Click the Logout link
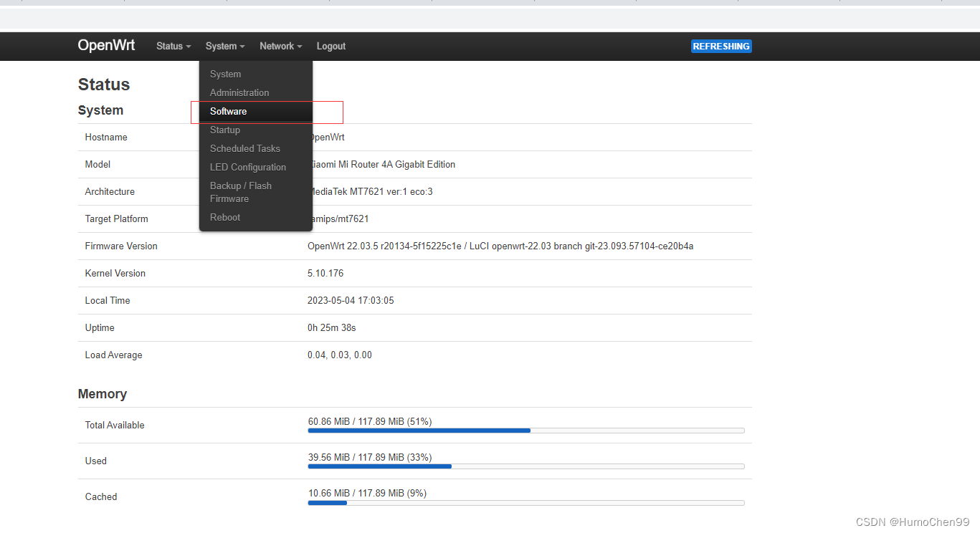The height and width of the screenshot is (533, 980). [x=331, y=46]
